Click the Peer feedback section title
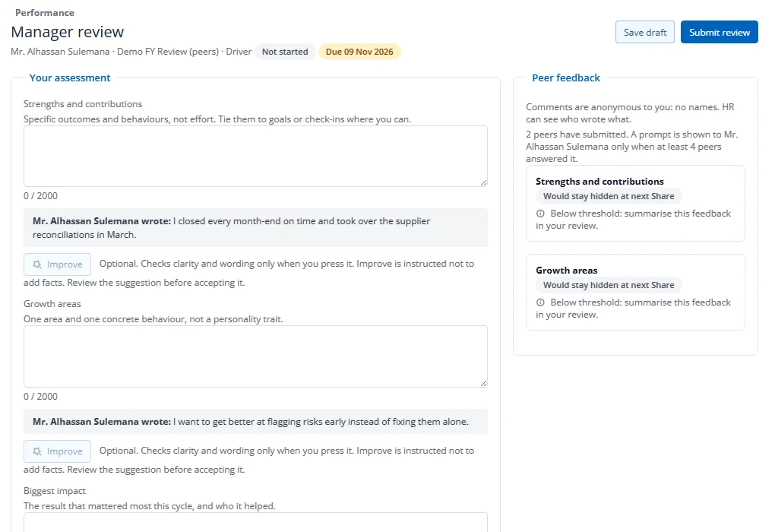The height and width of the screenshot is (532, 775). pyautogui.click(x=566, y=78)
